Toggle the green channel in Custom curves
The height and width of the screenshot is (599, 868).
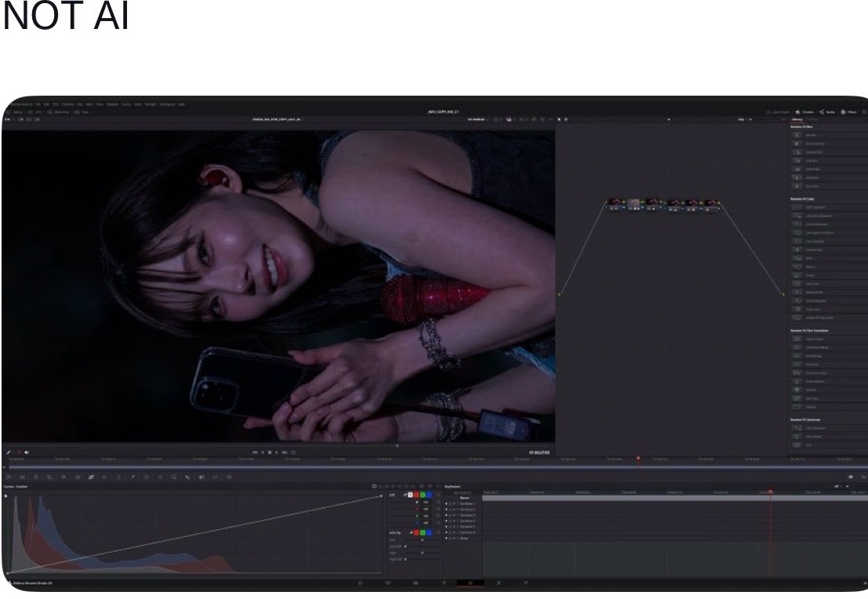[x=421, y=495]
